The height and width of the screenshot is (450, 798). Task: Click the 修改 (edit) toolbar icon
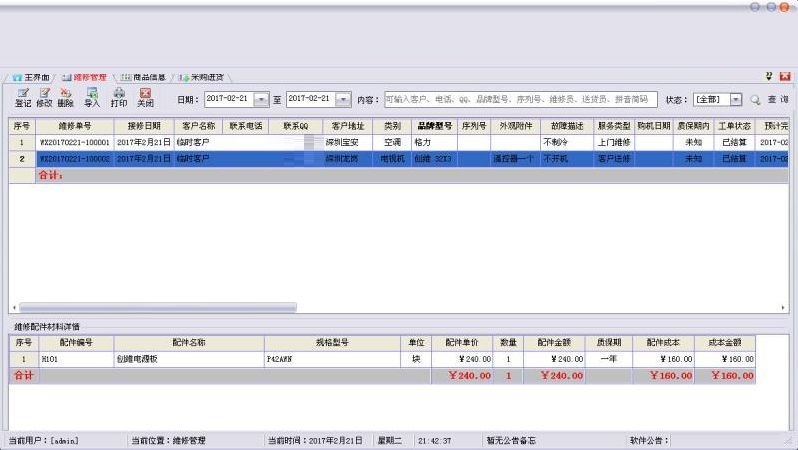pos(44,97)
